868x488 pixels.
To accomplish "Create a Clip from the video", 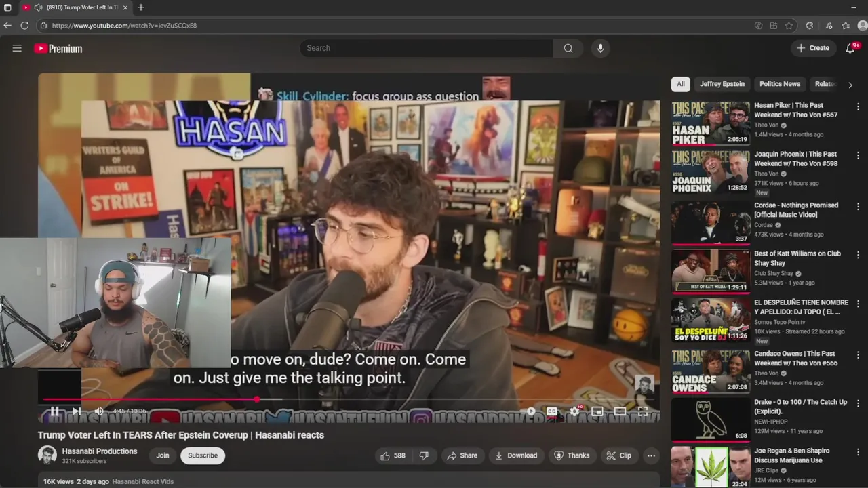I will coord(618,455).
